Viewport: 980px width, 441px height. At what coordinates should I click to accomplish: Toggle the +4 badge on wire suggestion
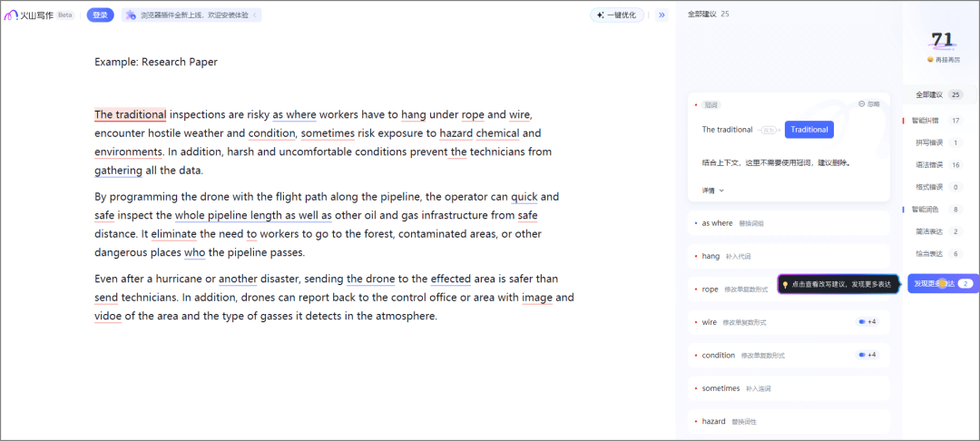[867, 322]
